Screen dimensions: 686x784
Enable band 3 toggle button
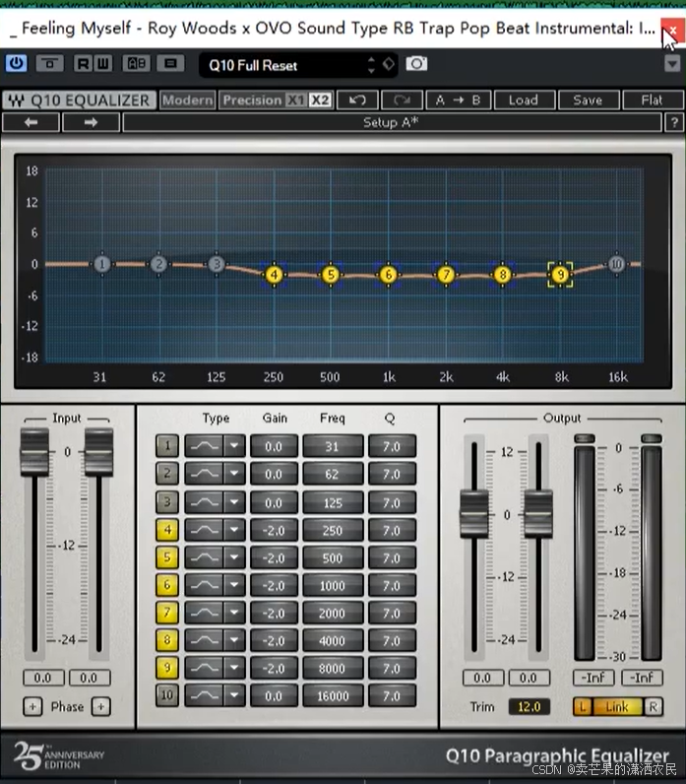pyautogui.click(x=167, y=502)
